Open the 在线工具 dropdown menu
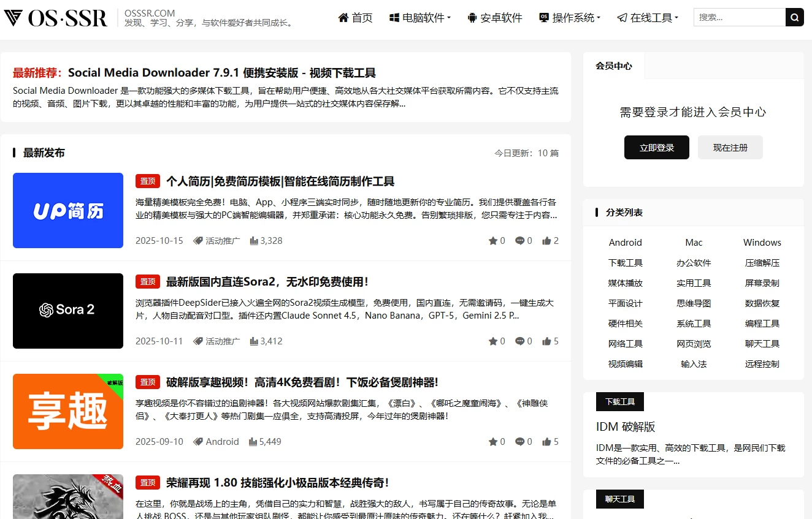The image size is (812, 519). pyautogui.click(x=648, y=18)
